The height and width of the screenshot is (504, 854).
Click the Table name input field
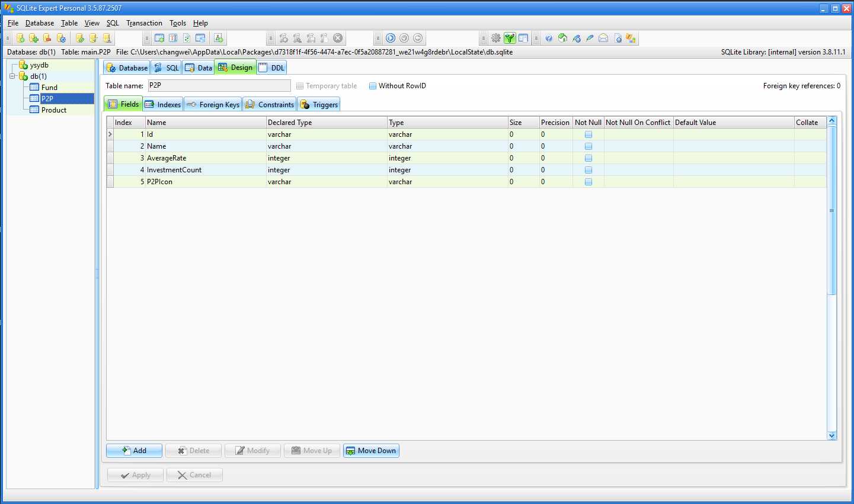tap(219, 86)
